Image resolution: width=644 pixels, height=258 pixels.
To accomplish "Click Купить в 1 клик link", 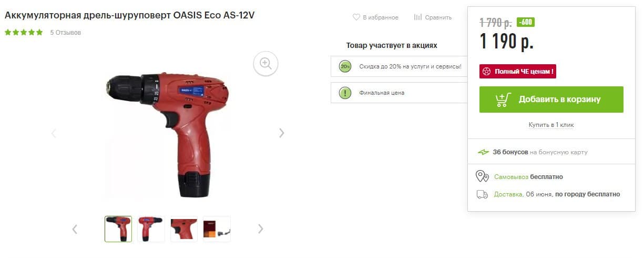I will (551, 125).
